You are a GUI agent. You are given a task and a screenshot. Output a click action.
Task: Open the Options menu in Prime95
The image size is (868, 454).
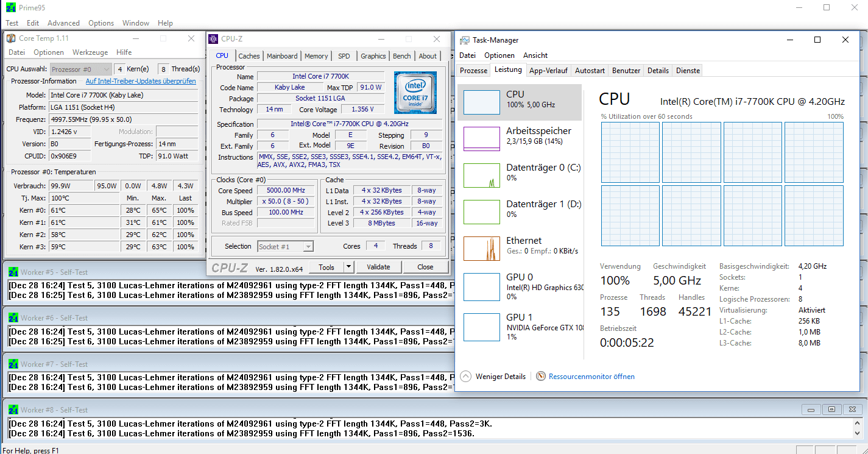pyautogui.click(x=101, y=23)
